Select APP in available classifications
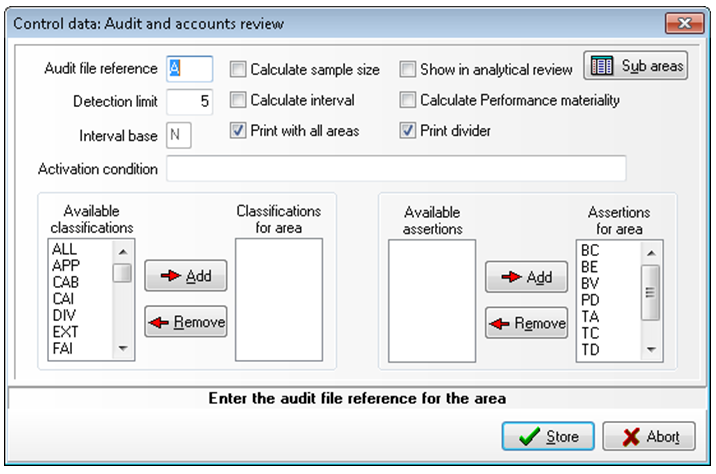716x474 pixels. click(x=66, y=266)
